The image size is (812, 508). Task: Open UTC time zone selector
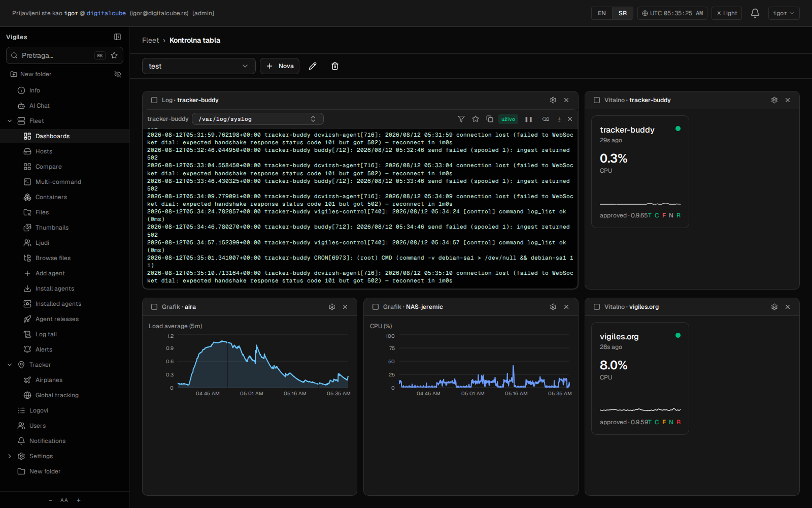672,13
